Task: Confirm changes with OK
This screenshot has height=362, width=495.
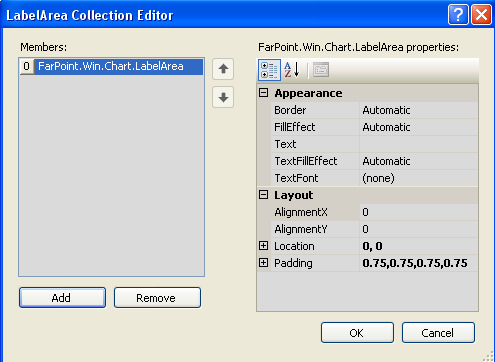Action: (357, 333)
